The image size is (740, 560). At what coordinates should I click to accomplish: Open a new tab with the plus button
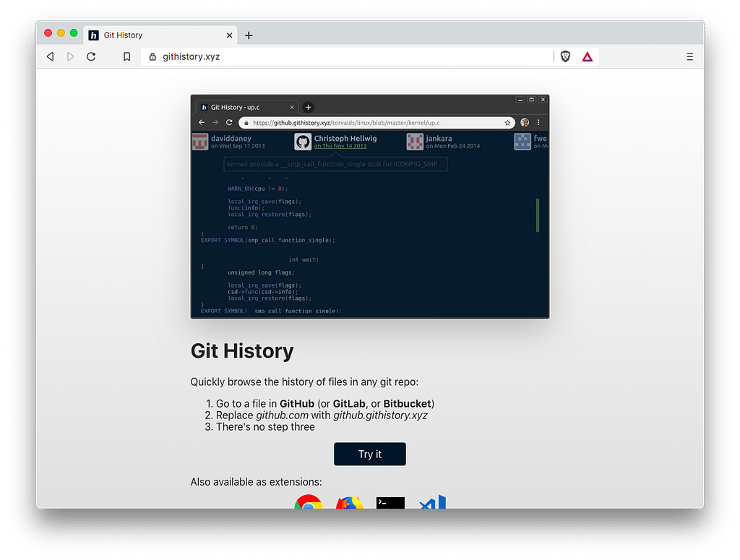click(249, 34)
